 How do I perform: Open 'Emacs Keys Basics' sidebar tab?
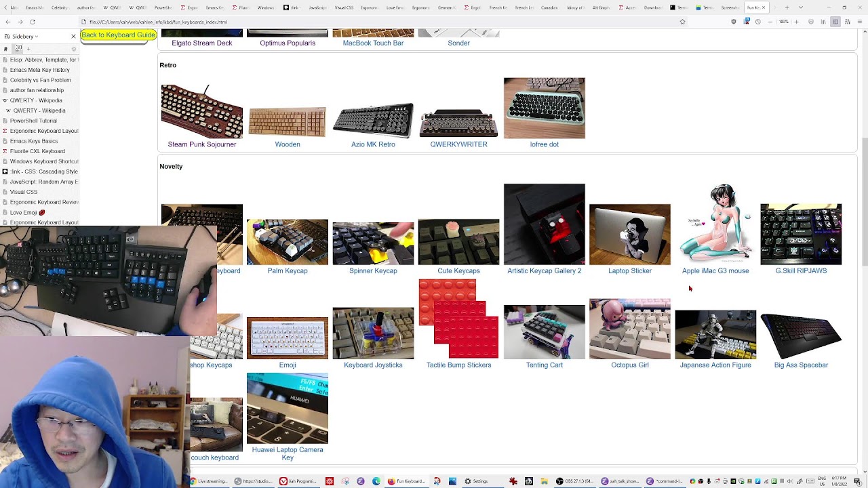click(39, 141)
